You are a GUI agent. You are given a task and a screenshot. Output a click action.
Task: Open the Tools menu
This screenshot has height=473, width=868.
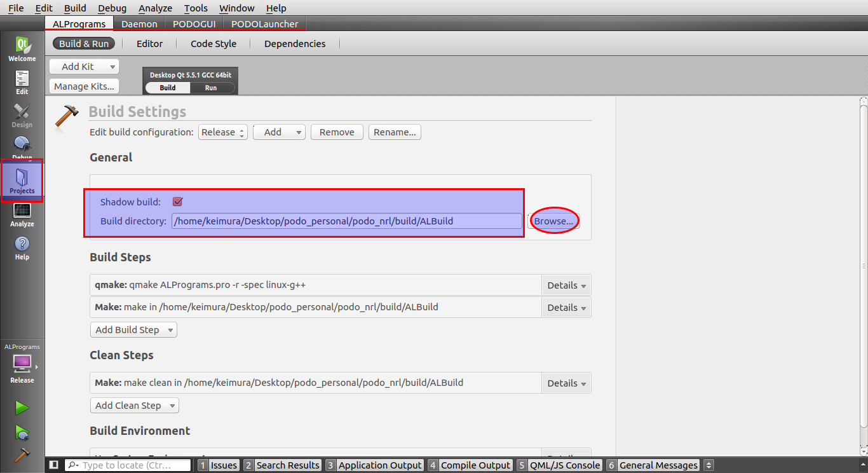pyautogui.click(x=196, y=8)
